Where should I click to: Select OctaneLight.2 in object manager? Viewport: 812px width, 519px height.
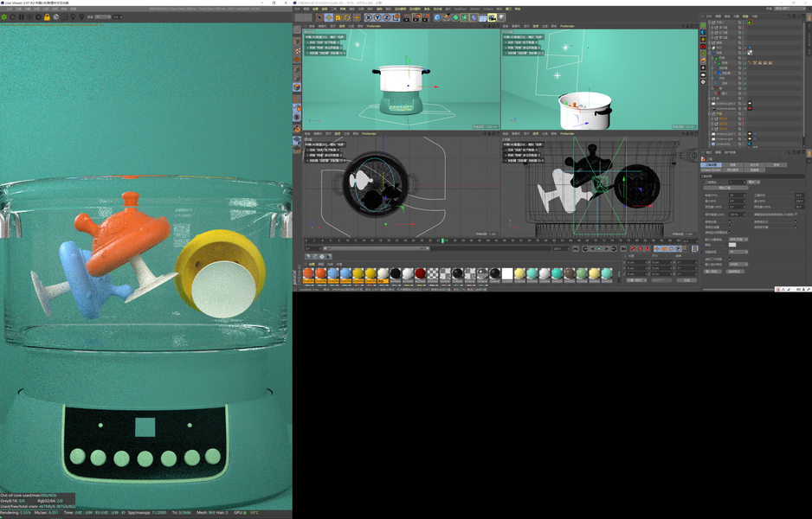tap(725, 104)
